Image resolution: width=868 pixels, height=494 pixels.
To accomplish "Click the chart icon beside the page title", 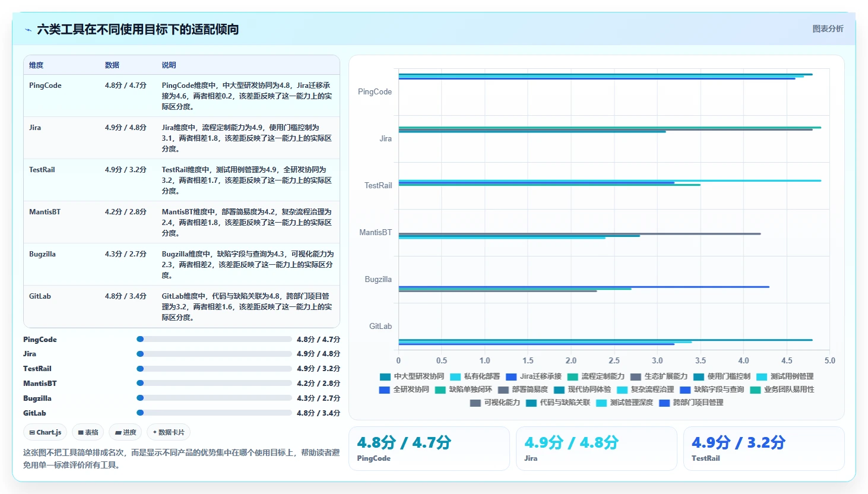I will (x=28, y=30).
